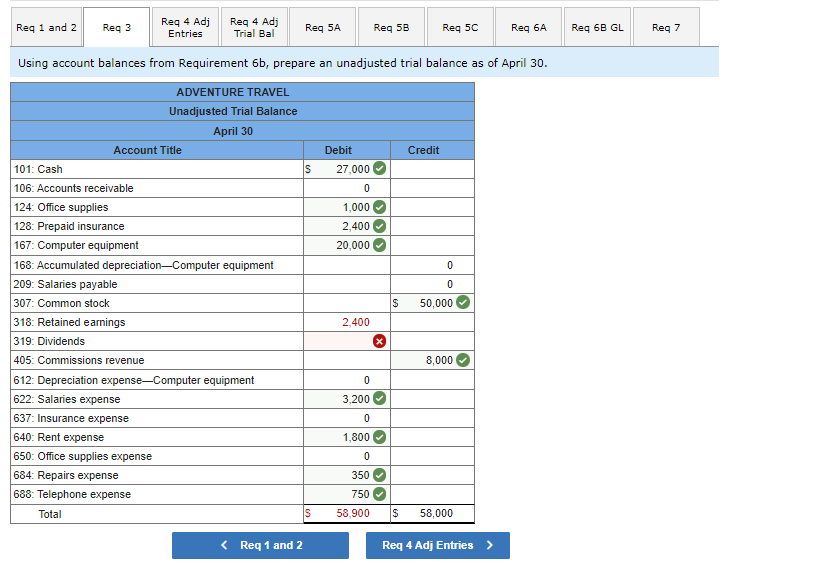
Task: Click the Dividends debit input field
Action: click(347, 341)
